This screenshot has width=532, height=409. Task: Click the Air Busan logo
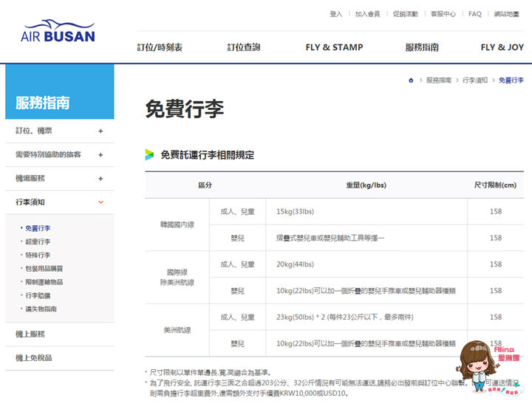[58, 31]
